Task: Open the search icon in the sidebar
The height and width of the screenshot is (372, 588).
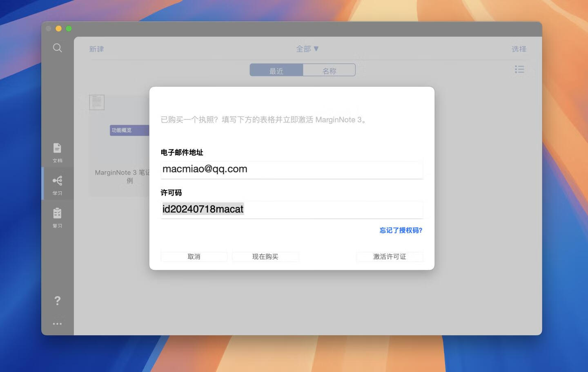Action: (x=57, y=48)
